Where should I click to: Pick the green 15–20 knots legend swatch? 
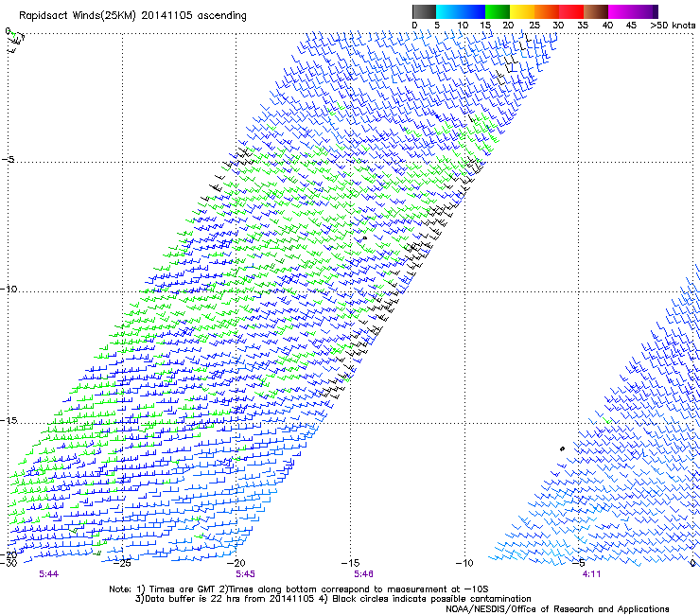(x=498, y=11)
